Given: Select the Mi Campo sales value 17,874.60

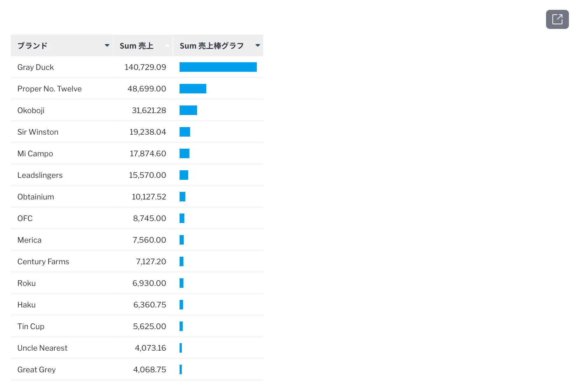Looking at the screenshot, I should click(148, 153).
